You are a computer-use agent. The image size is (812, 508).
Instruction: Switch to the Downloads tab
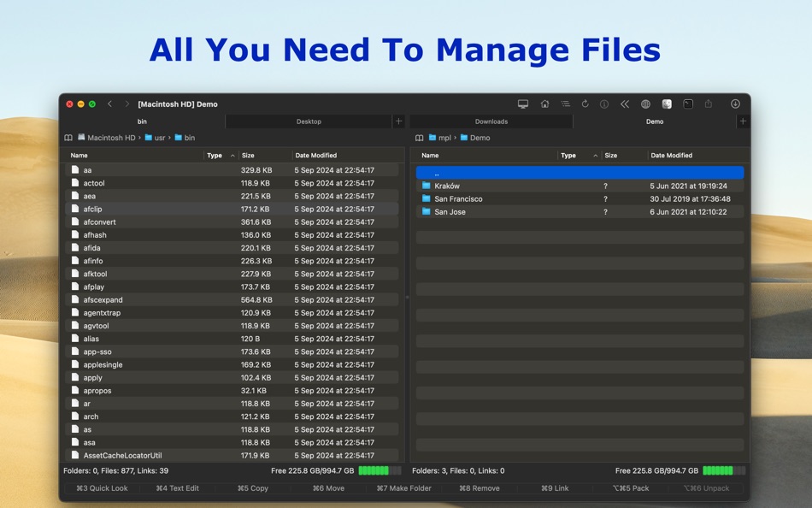(491, 121)
